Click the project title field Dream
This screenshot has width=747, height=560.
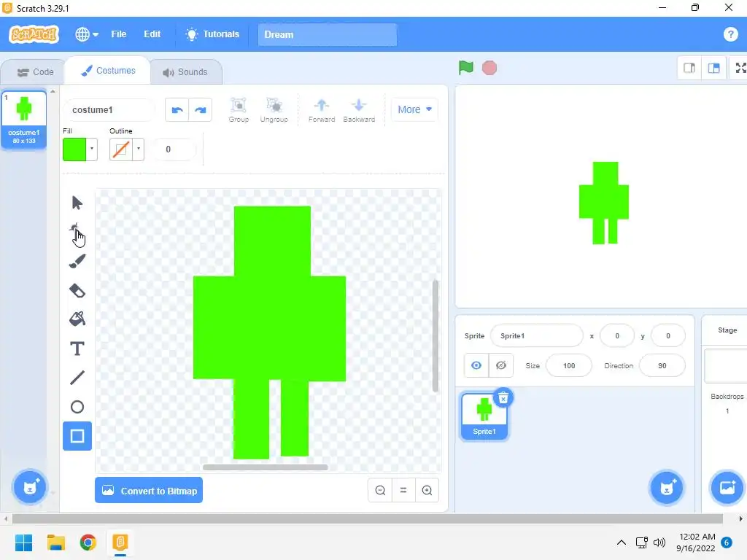[x=328, y=34]
